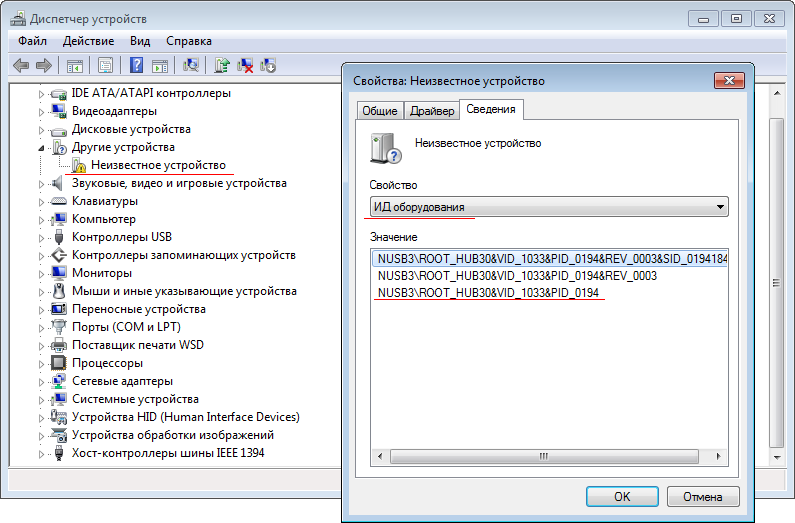Expand the Дисковые устройства node
The image size is (795, 523).
42,130
